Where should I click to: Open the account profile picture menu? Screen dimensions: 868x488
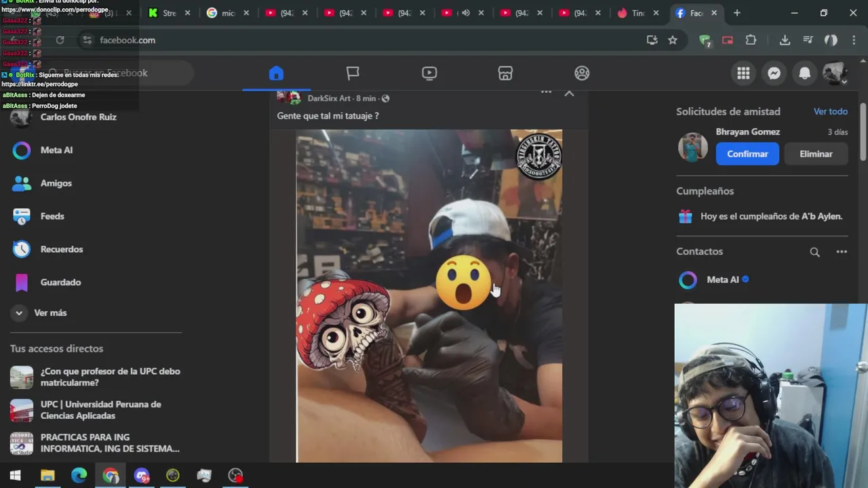tap(835, 73)
